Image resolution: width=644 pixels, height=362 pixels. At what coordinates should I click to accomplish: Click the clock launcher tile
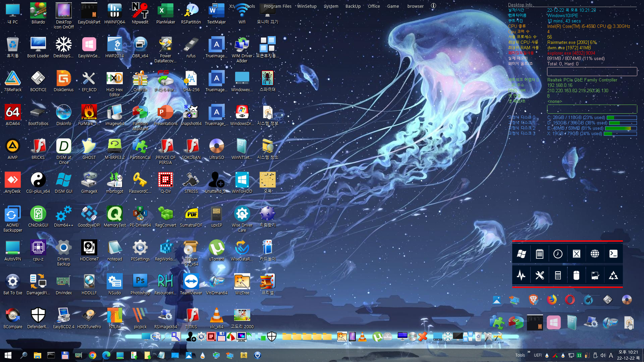click(x=558, y=254)
